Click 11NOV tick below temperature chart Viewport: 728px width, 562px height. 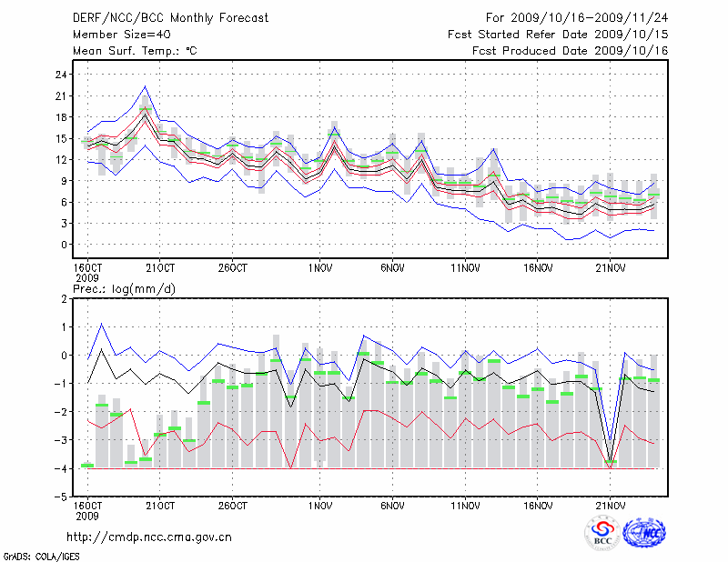pos(465,268)
